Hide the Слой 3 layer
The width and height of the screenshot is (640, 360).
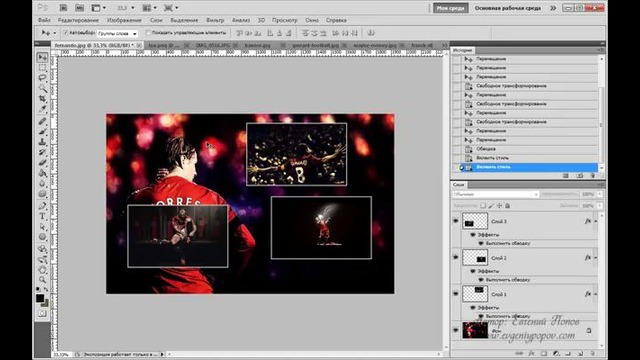[456, 221]
